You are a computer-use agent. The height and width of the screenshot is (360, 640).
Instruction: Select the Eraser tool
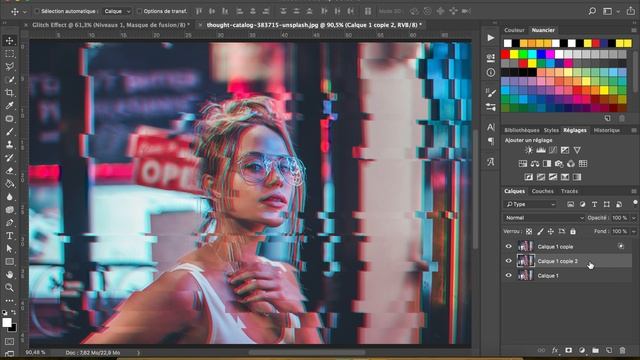(9, 171)
